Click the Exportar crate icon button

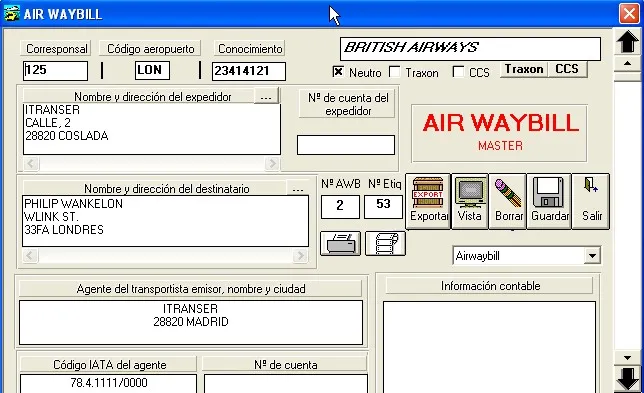click(x=428, y=201)
